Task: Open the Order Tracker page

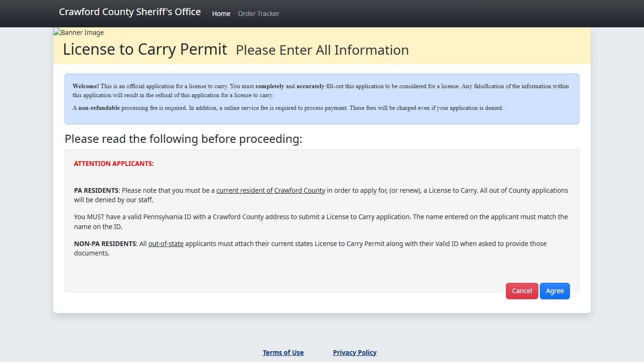Action: coord(258,14)
